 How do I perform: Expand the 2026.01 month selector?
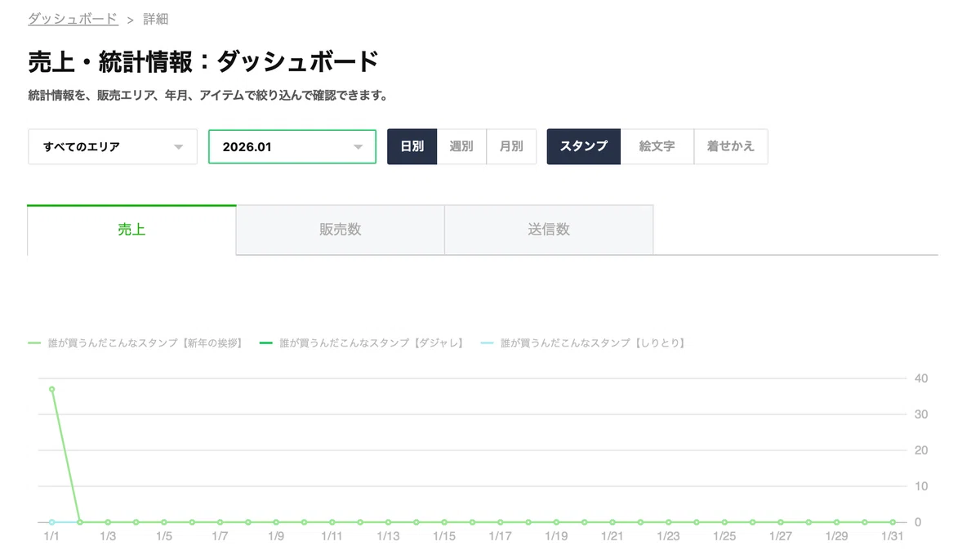(292, 147)
